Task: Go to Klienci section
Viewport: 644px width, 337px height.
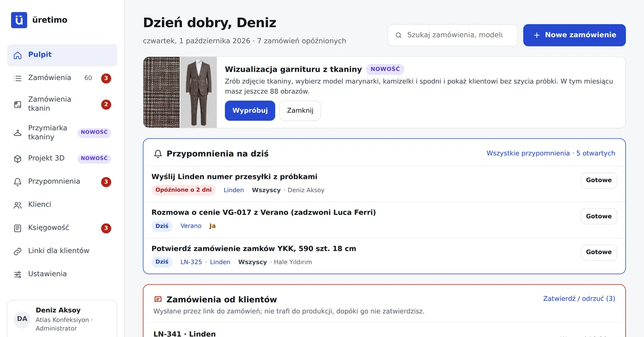Action: [62, 205]
